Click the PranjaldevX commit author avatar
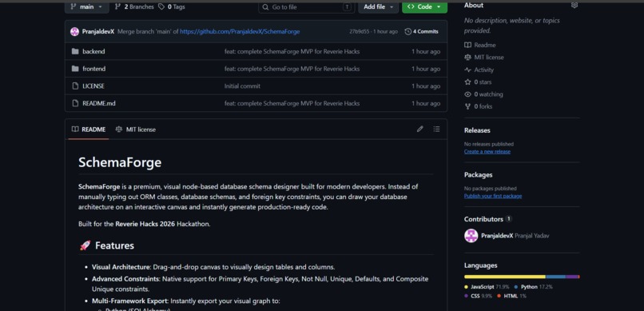Screen dimensions: 644x311 point(75,32)
